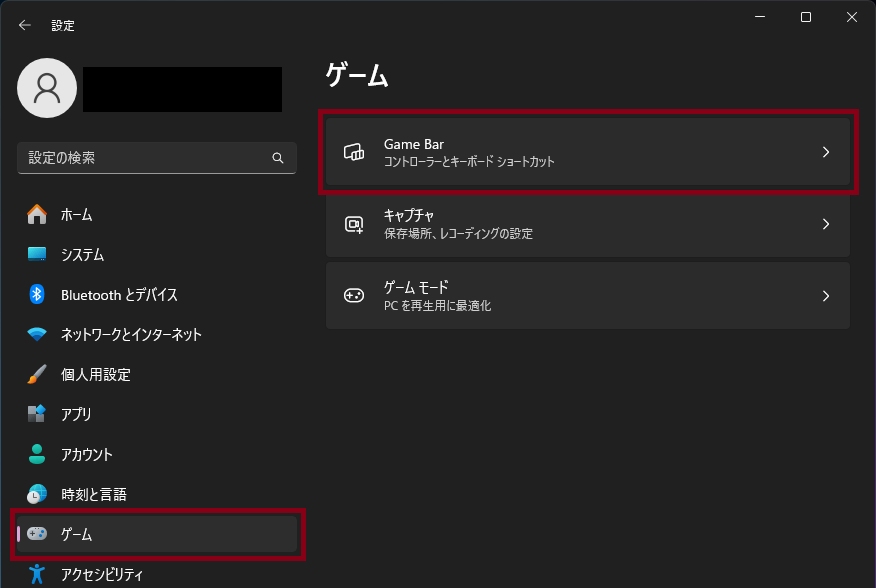Click the Bluetooth icon in sidebar
Image resolution: width=876 pixels, height=588 pixels.
(37, 294)
